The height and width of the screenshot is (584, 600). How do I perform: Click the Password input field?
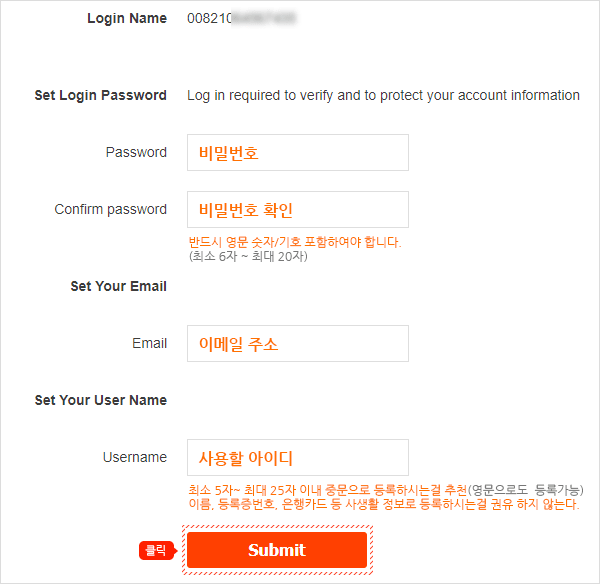coord(297,153)
